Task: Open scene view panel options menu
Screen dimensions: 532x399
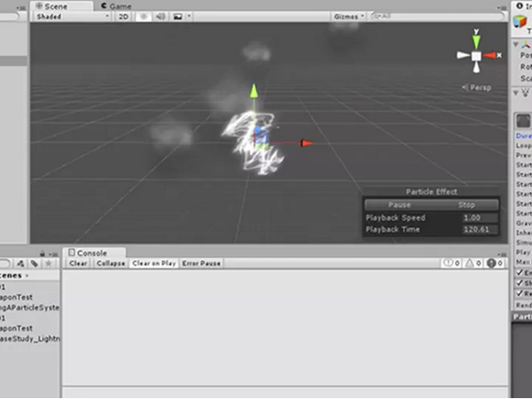Action: (503, 7)
